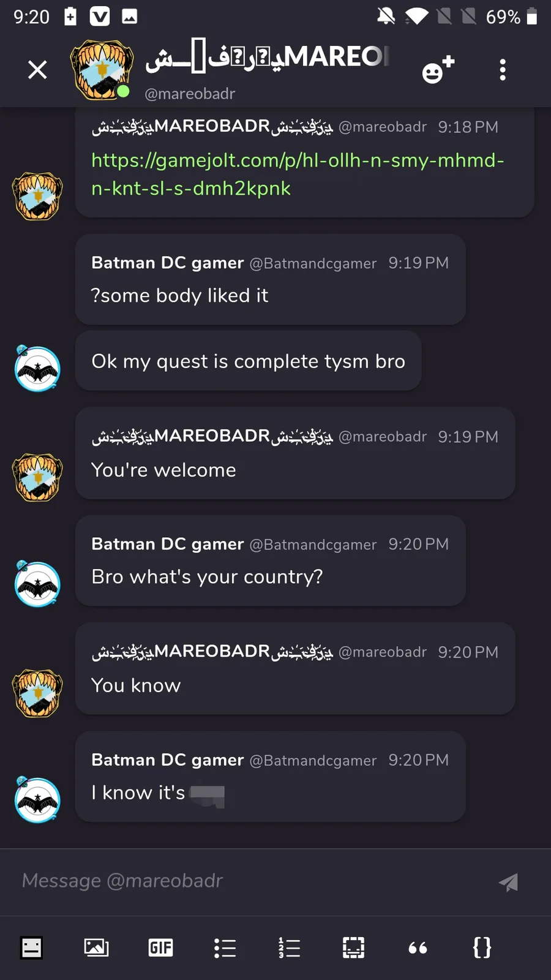This screenshot has width=551, height=980.
Task: Attach an image with the picture icon
Action: [96, 948]
